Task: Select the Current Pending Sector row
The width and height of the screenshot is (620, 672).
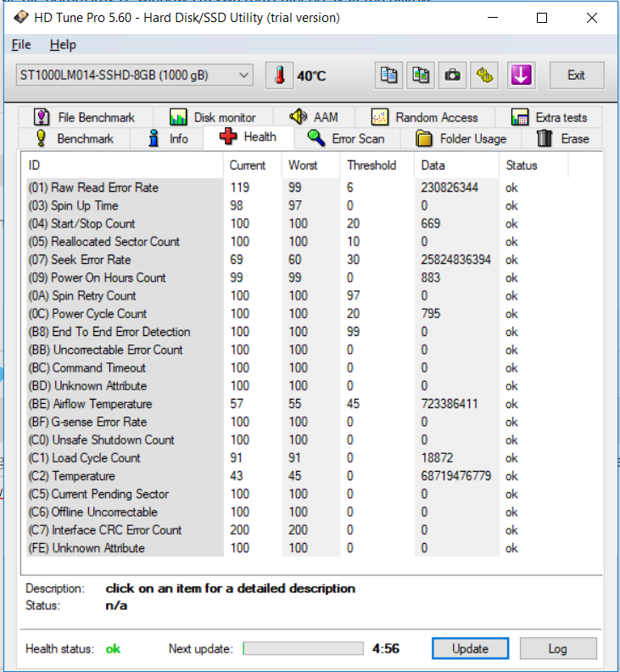Action: 297,494
